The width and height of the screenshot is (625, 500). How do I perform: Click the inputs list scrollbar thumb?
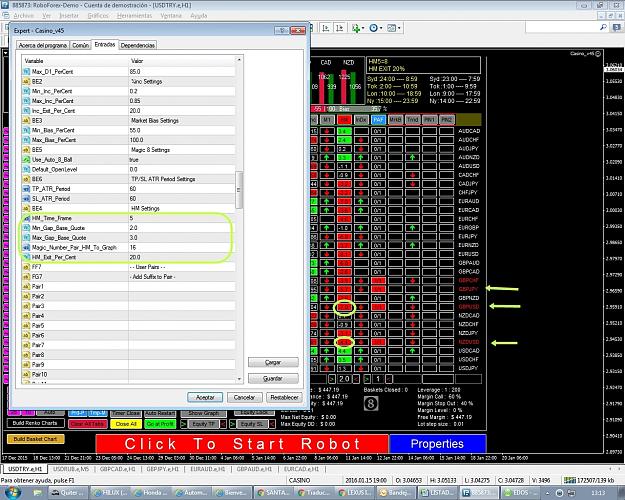click(x=239, y=190)
